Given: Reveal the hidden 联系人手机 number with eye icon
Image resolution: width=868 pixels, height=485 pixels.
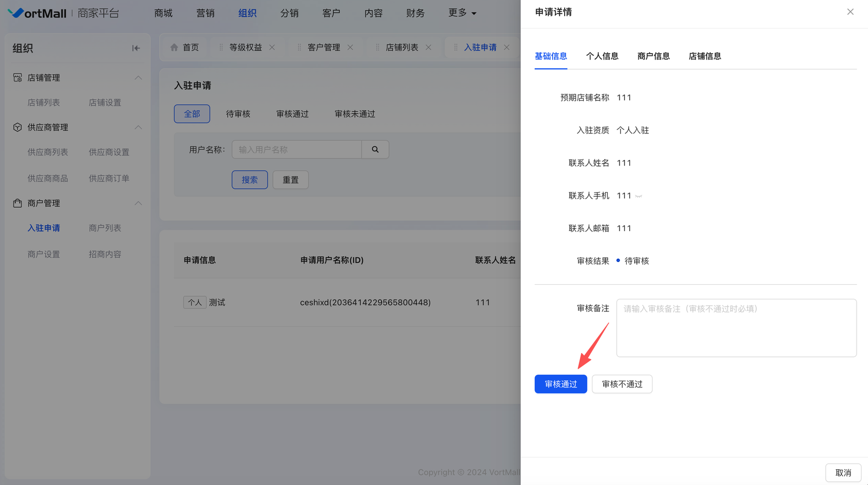Looking at the screenshot, I should (x=639, y=196).
